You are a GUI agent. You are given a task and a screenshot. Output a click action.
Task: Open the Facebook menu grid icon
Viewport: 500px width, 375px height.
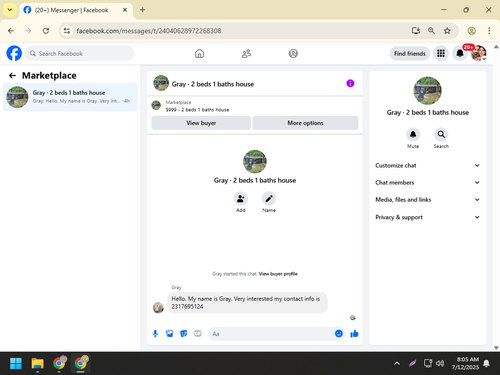tap(441, 53)
